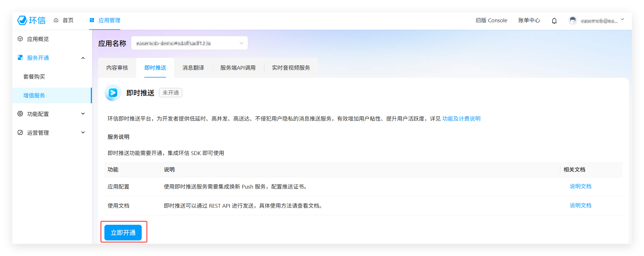Open the 应用名称 dropdown selector
This screenshot has width=644, height=256.
click(x=189, y=43)
